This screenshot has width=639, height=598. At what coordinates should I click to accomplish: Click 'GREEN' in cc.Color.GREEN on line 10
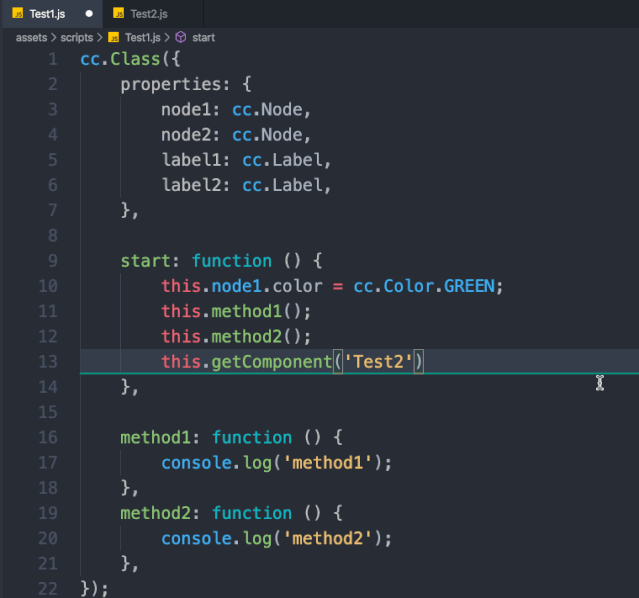(x=469, y=286)
